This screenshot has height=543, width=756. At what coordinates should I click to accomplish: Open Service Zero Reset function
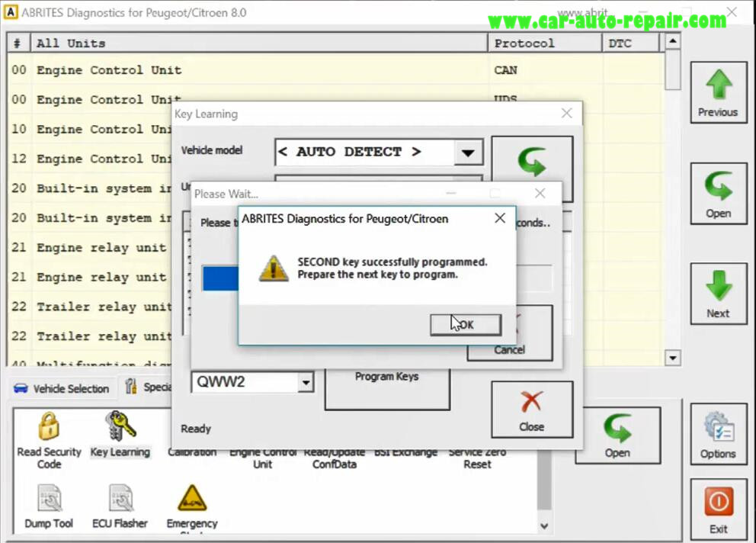click(x=477, y=458)
